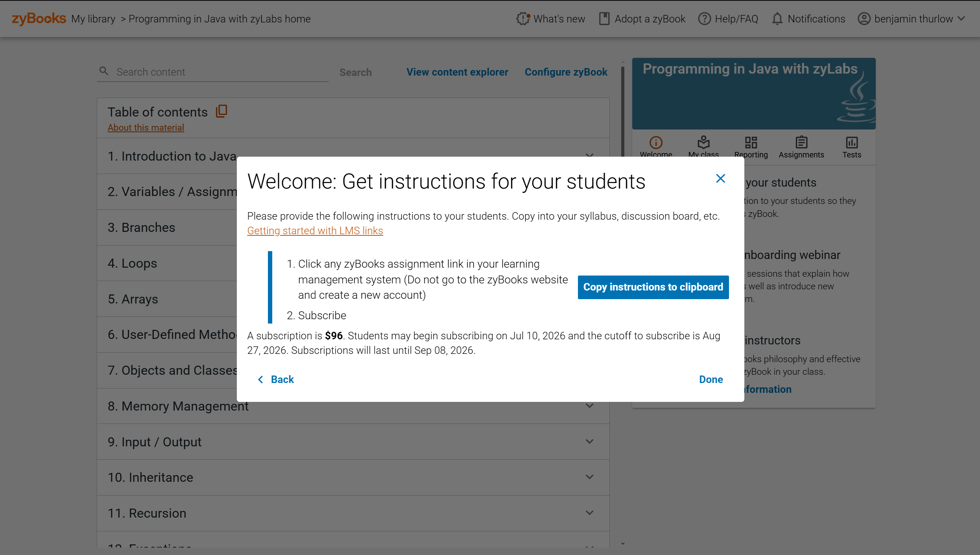
Task: Click the Programming in Java with zyLabs banner
Action: 753,94
